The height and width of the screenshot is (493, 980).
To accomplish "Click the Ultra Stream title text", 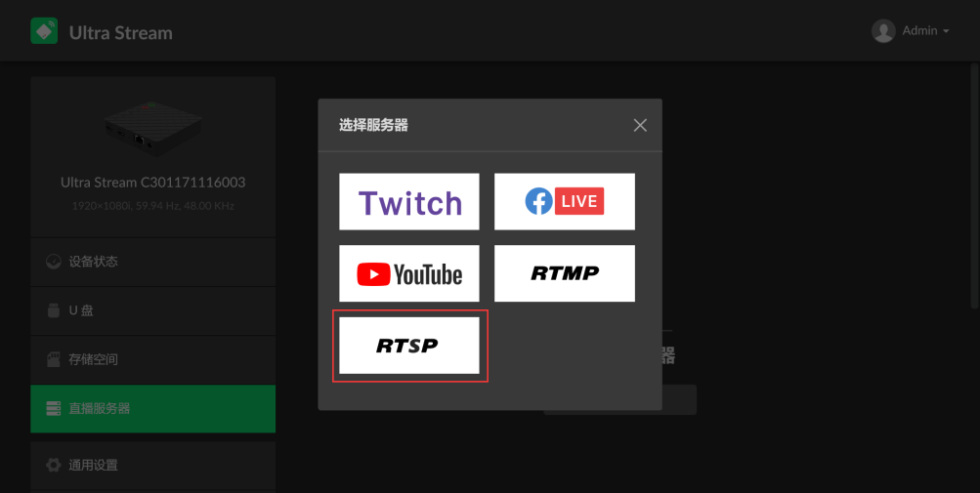I will 120,32.
